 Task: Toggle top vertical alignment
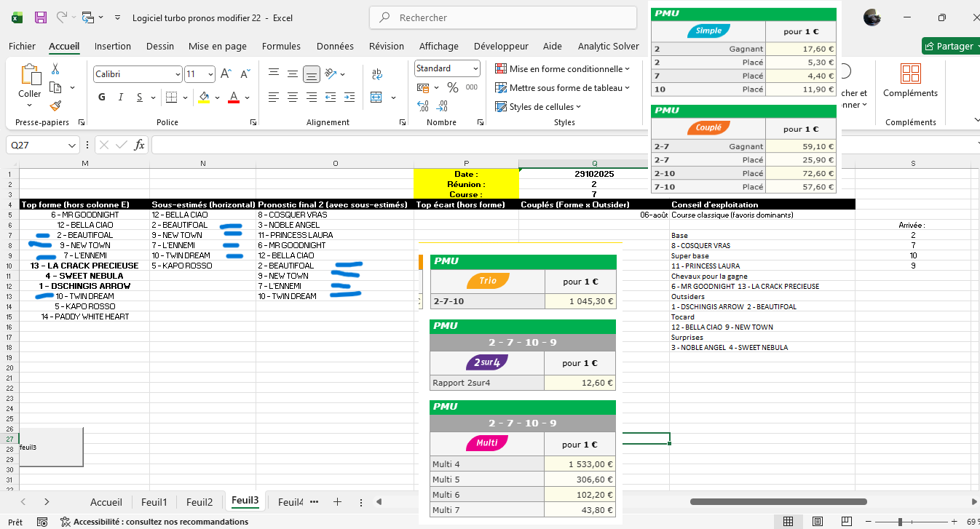(x=274, y=73)
